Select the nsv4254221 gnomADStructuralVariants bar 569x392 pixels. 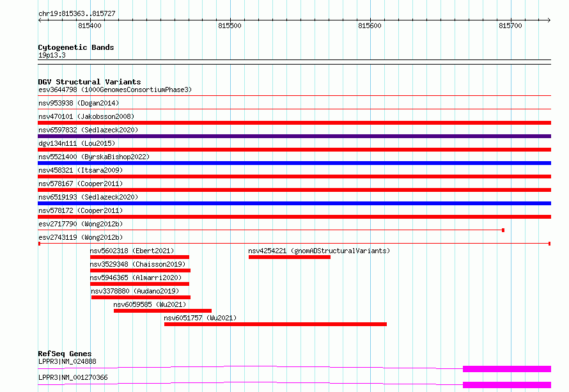point(290,257)
